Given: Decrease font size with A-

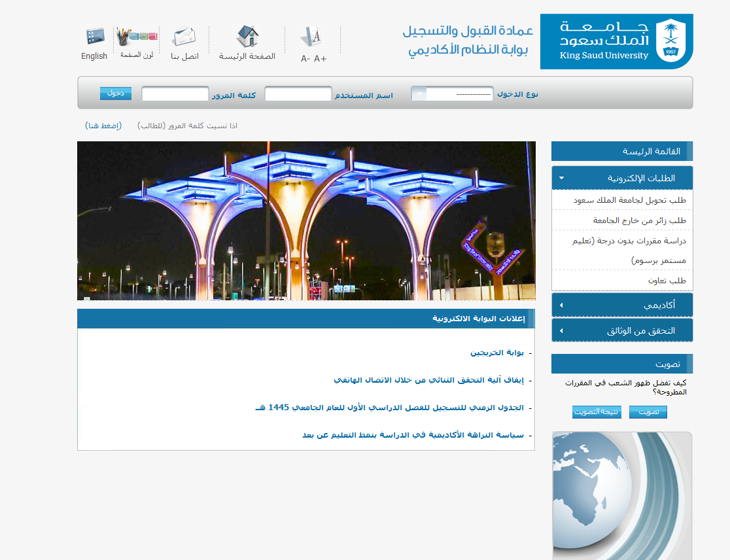Looking at the screenshot, I should pyautogui.click(x=305, y=59).
